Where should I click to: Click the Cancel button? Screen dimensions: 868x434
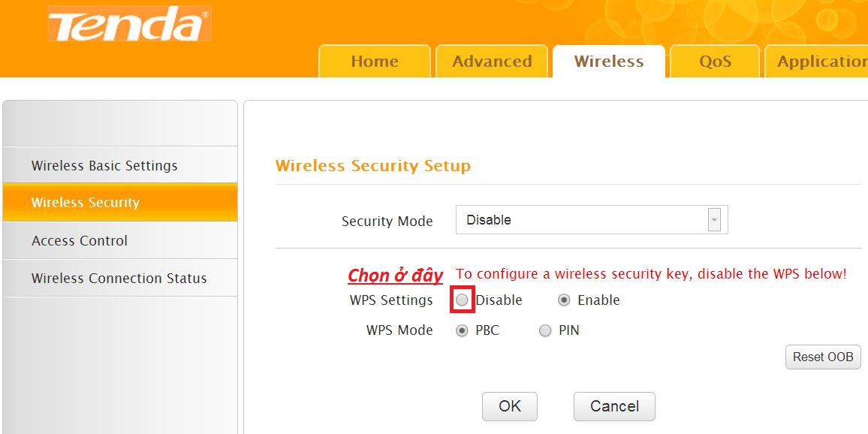coord(614,406)
